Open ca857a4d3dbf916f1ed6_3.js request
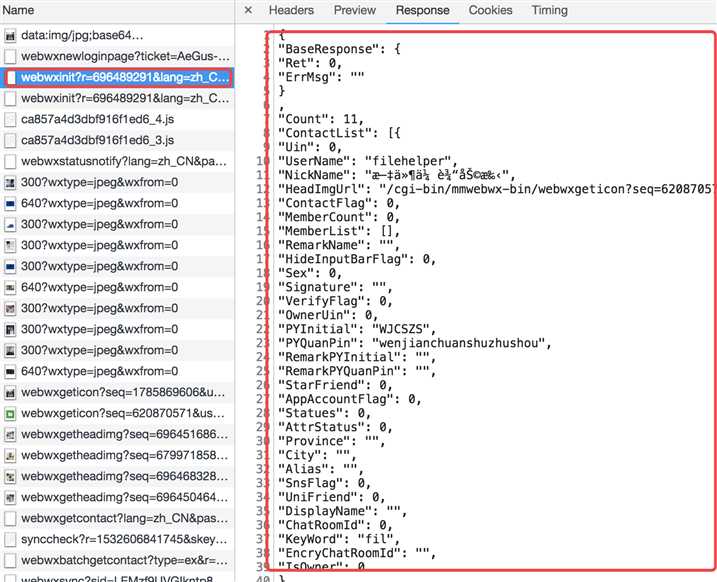717x582 pixels. pyautogui.click(x=118, y=140)
